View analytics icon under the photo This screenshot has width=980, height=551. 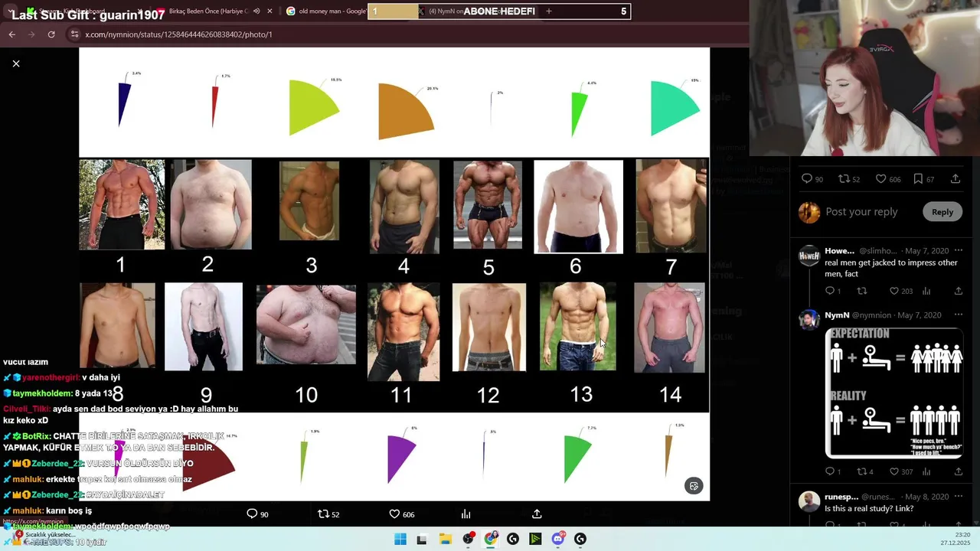point(465,514)
